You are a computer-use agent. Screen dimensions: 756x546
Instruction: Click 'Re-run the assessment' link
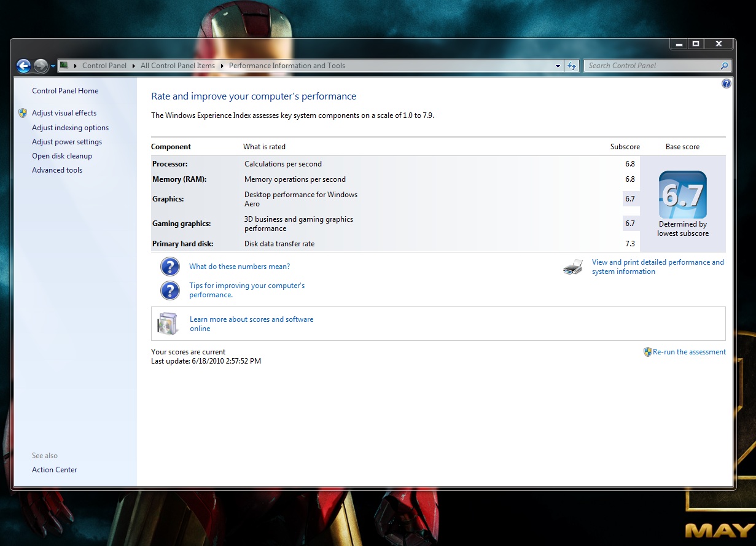[x=689, y=352]
